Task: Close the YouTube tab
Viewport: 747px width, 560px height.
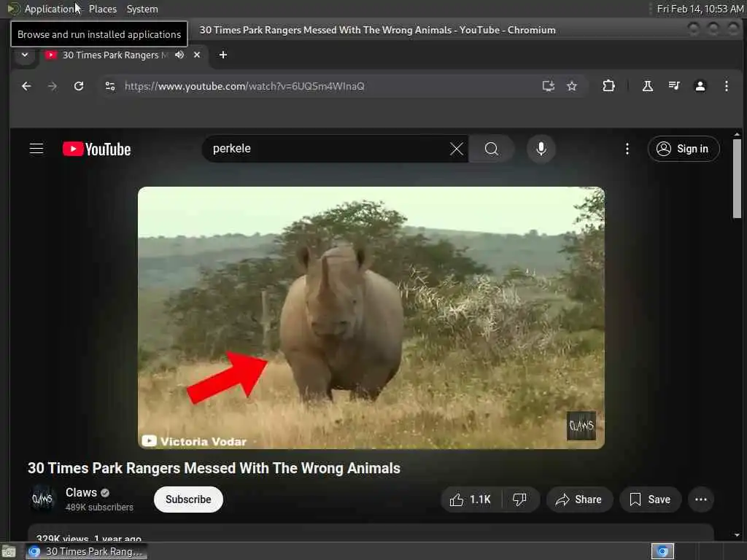Action: click(x=197, y=55)
